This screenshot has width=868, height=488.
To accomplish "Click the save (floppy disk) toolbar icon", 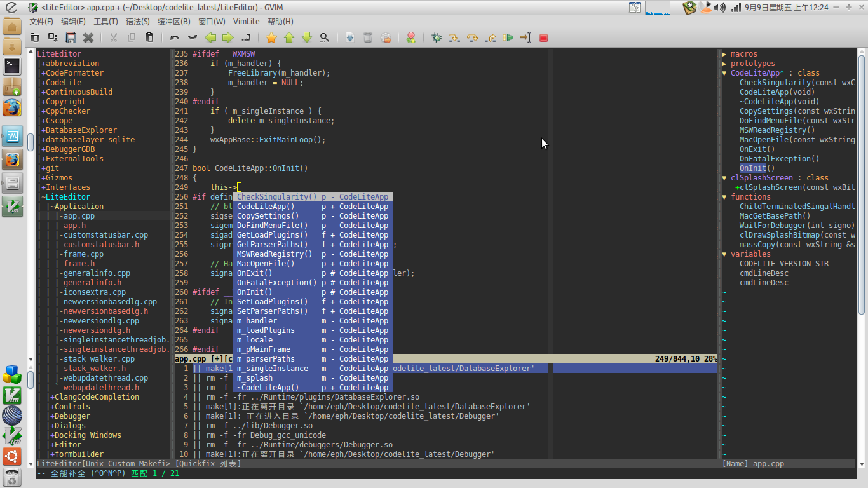I will pyautogui.click(x=71, y=37).
